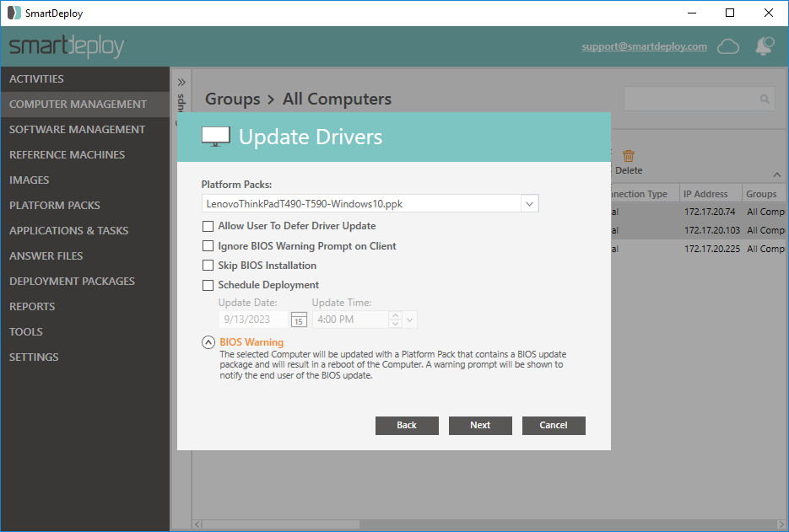
Task: Click the Update Date field
Action: [x=253, y=320]
